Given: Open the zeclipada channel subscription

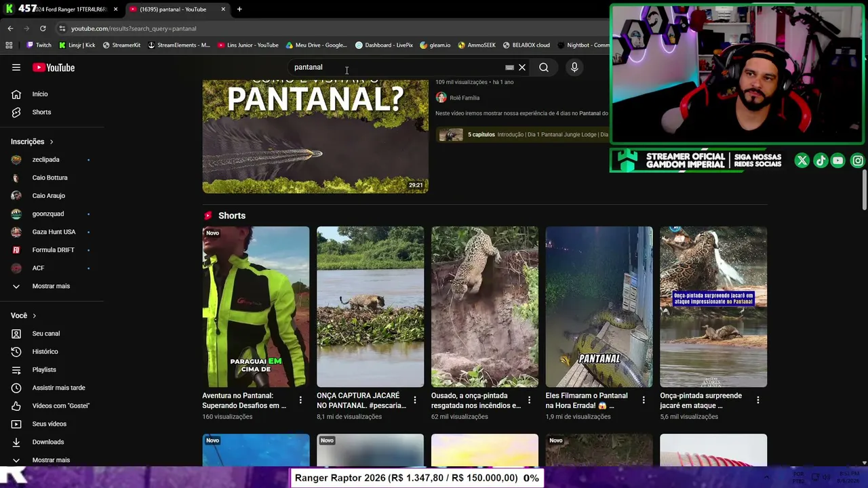Looking at the screenshot, I should coord(52,159).
